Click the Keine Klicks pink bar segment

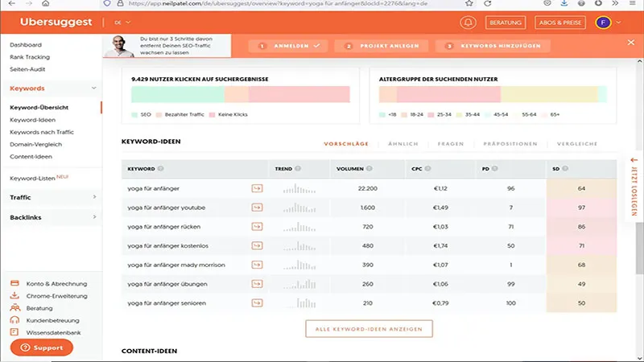coord(299,94)
